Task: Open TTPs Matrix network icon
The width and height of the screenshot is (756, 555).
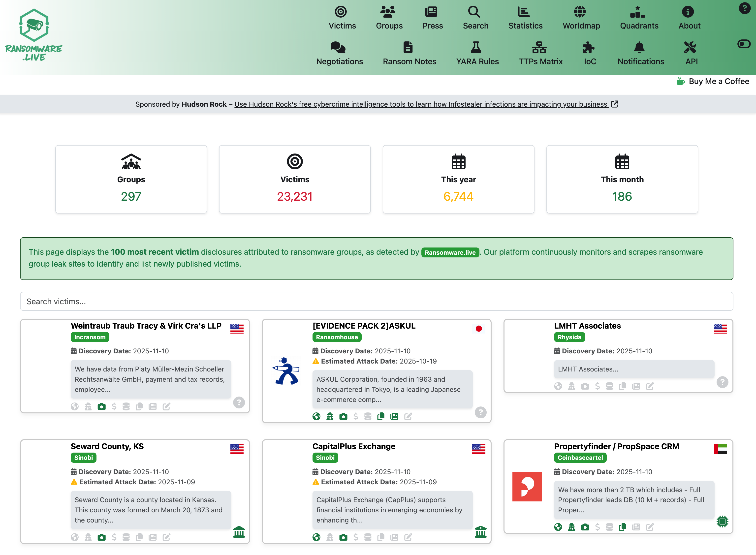Action: tap(539, 48)
